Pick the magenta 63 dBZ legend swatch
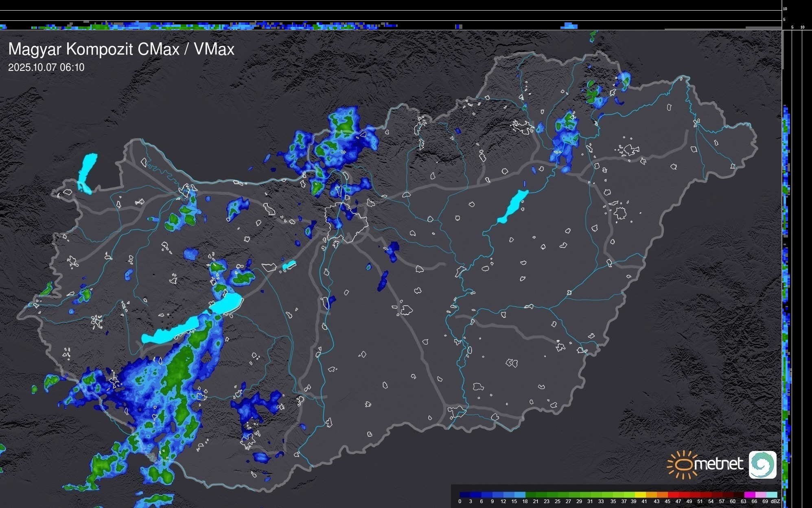812x508 pixels. (750, 495)
